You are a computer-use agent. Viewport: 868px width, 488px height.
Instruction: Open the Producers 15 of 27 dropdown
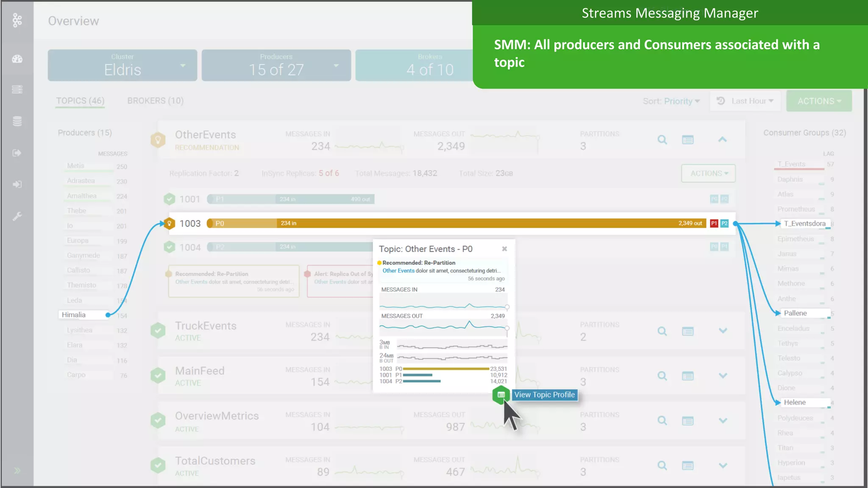click(x=276, y=65)
